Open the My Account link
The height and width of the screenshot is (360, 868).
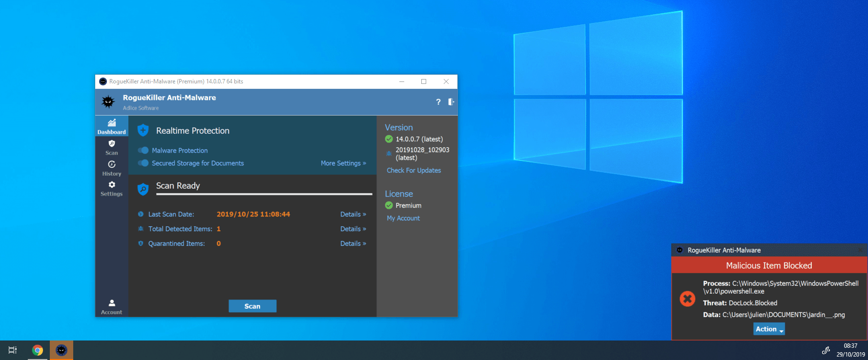(x=403, y=218)
